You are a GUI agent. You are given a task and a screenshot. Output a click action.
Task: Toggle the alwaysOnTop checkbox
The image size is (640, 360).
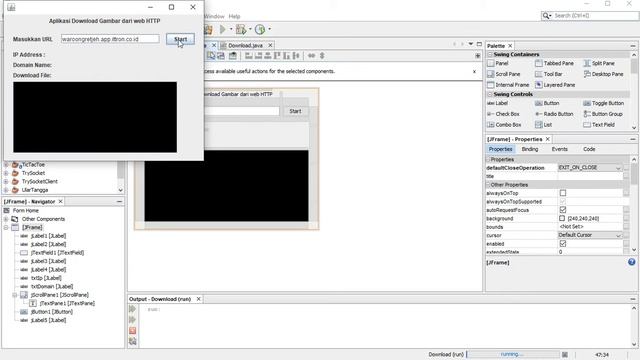[563, 193]
